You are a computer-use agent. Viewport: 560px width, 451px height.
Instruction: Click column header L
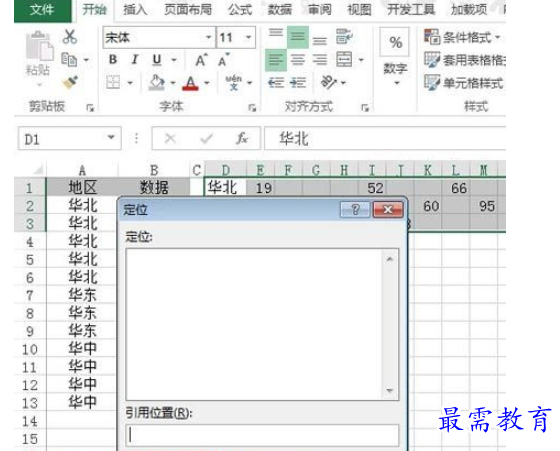[455, 170]
